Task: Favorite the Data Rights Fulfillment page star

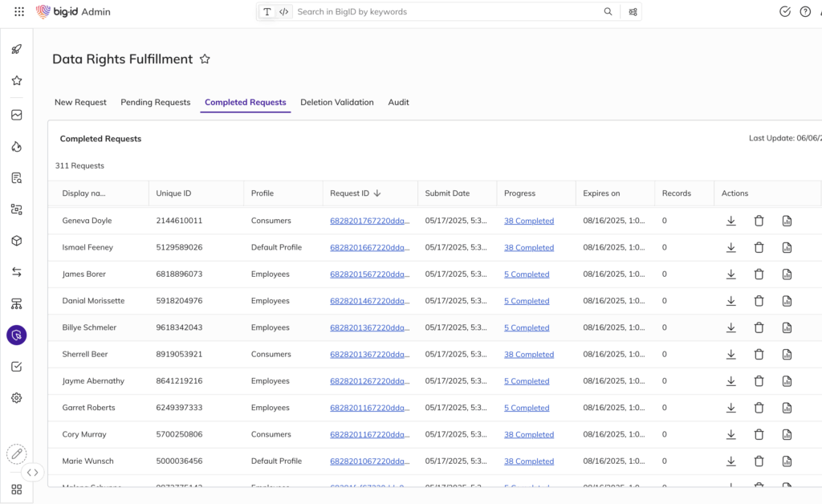Action: pyautogui.click(x=205, y=59)
